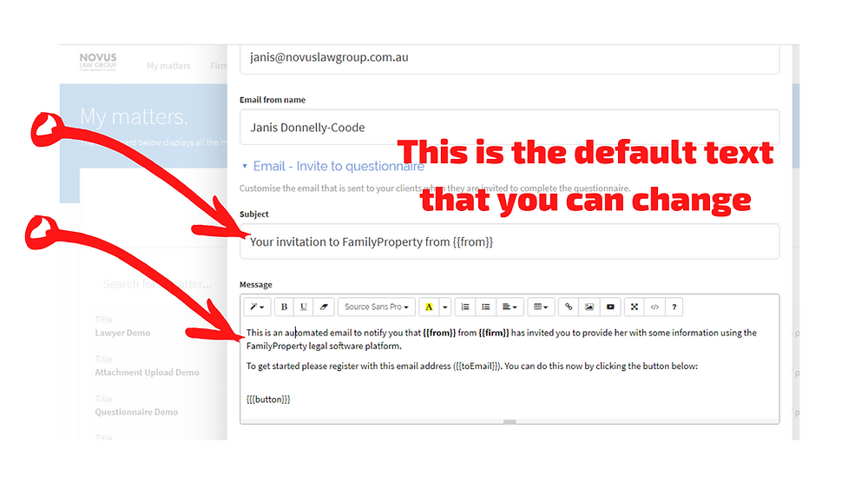Insert a hyperlink with link icon

click(x=569, y=307)
